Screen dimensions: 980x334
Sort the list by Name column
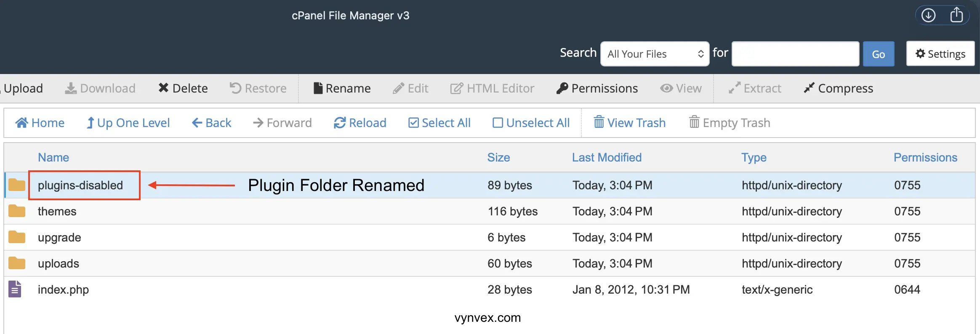pyautogui.click(x=53, y=157)
